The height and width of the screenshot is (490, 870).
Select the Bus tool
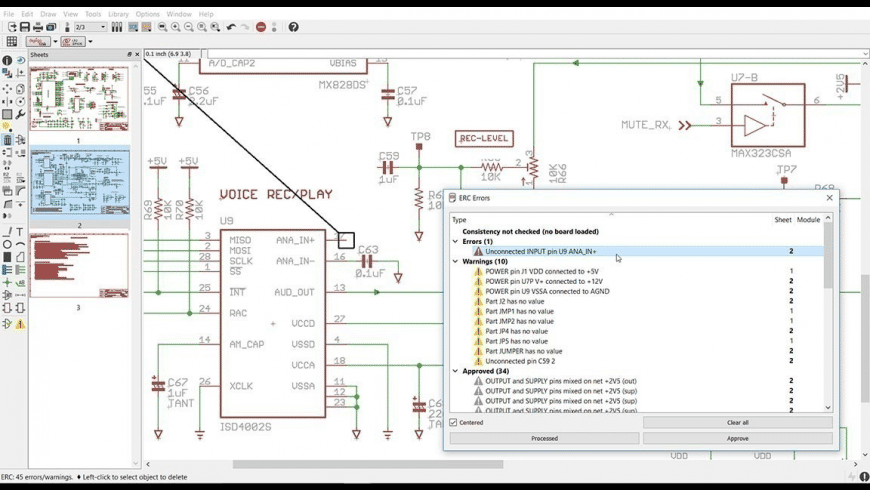7,270
